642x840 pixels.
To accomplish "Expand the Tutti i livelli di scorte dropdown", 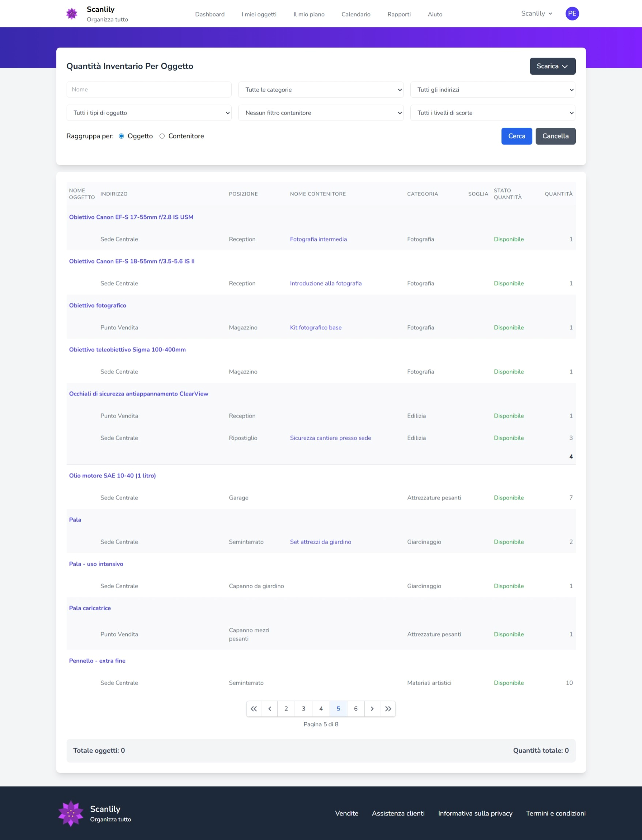I will coord(493,113).
